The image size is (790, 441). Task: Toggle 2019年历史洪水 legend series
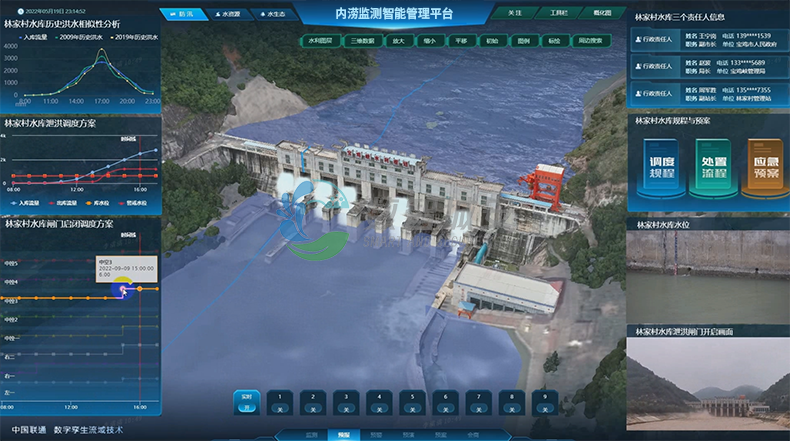coord(133,36)
